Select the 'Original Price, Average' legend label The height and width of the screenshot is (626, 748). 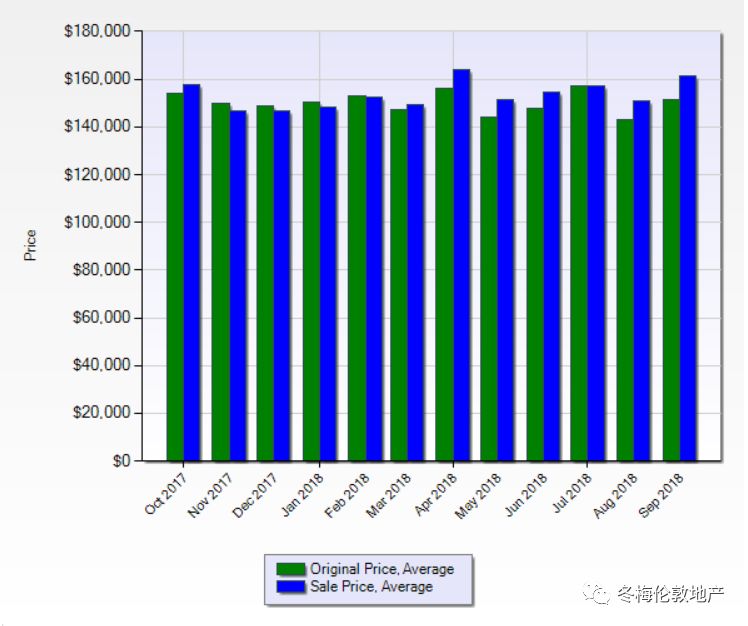point(382,569)
